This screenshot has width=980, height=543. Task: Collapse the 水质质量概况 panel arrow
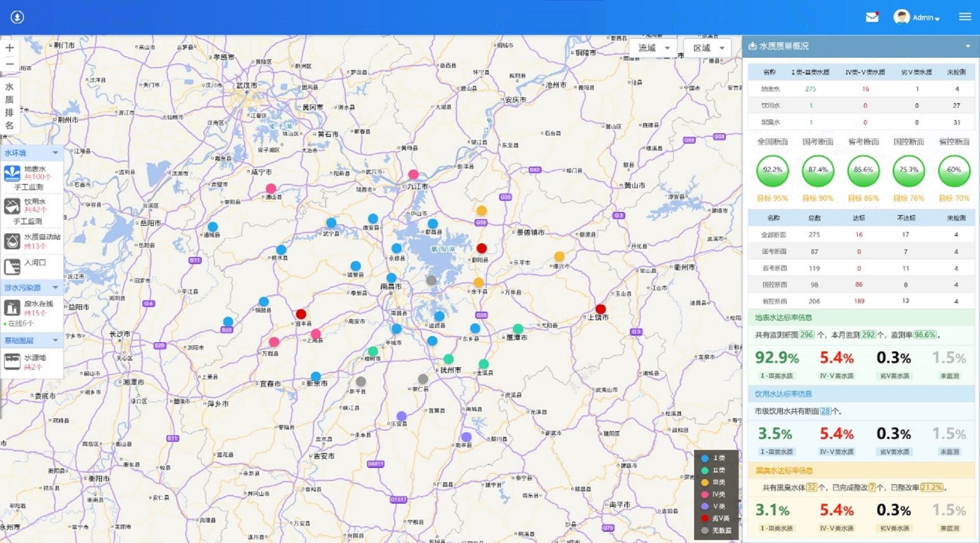968,46
